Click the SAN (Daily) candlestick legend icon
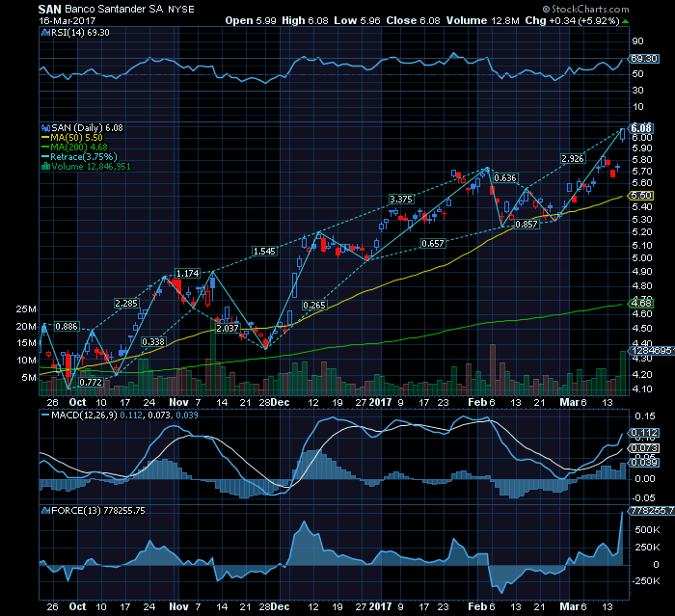Viewport: 675px width, 616px height. 45,128
